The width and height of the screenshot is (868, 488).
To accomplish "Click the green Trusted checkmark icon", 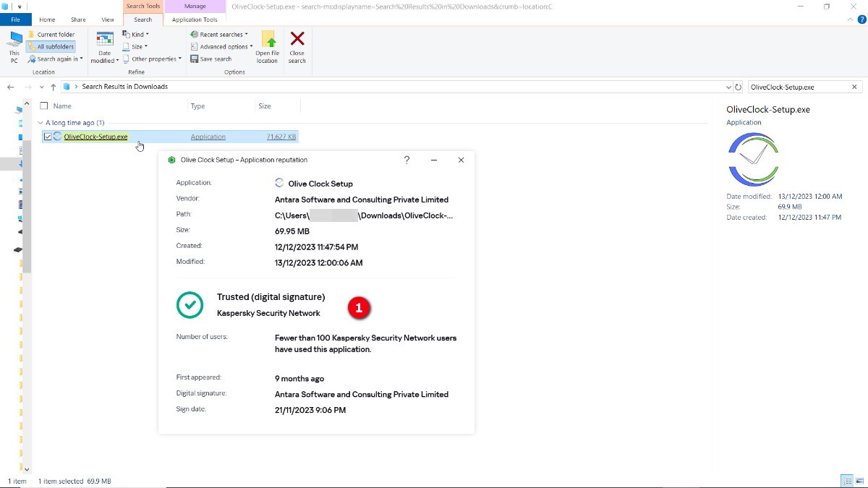I will click(x=190, y=305).
